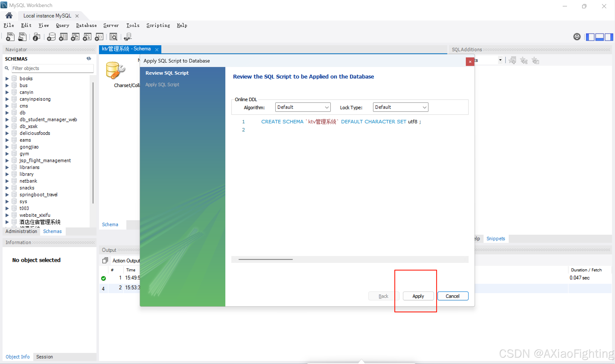Click the open SQL script file icon
The width and height of the screenshot is (615, 364).
coord(22,37)
